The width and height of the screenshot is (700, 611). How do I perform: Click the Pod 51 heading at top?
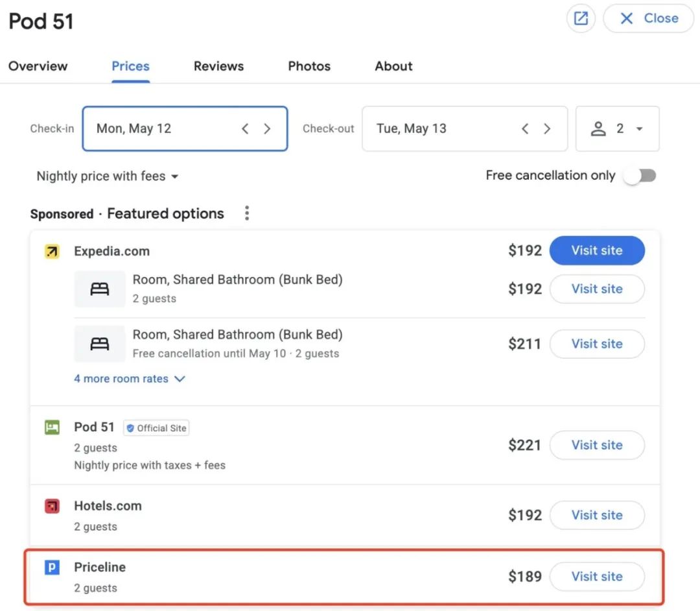click(41, 21)
